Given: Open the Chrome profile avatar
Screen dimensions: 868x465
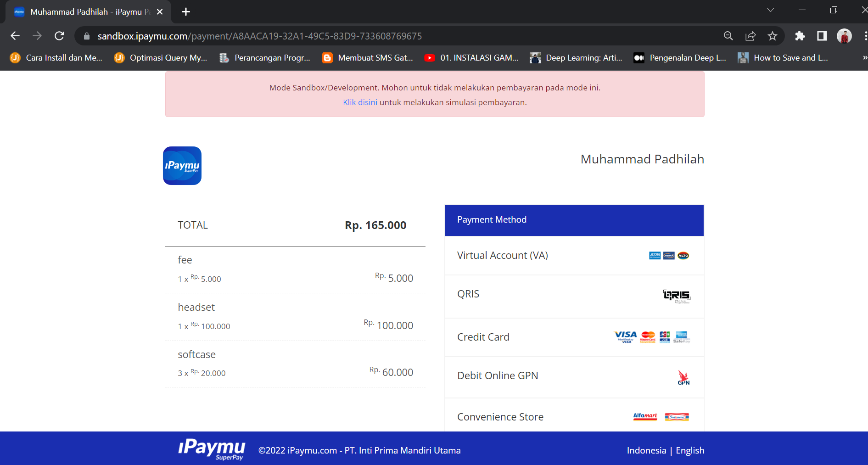Looking at the screenshot, I should pos(844,36).
